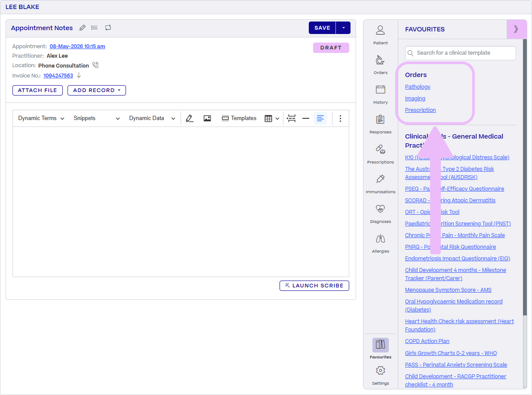Open the ORT risk tool link
The width and height of the screenshot is (532, 395).
click(x=432, y=212)
